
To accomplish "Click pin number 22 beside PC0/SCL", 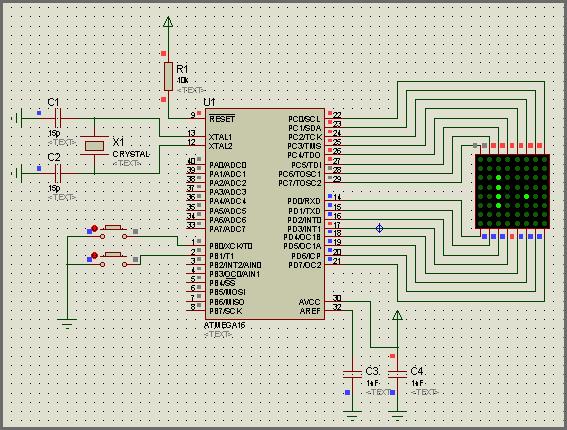I will pyautogui.click(x=337, y=115).
